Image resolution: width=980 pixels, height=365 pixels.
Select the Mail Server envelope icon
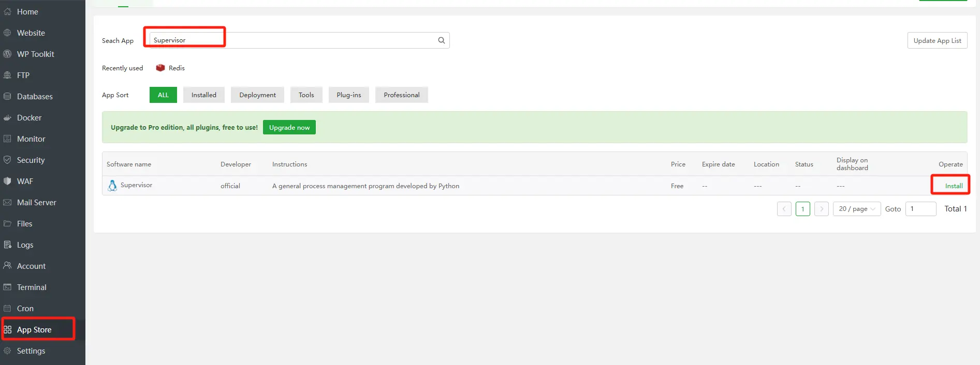7,202
